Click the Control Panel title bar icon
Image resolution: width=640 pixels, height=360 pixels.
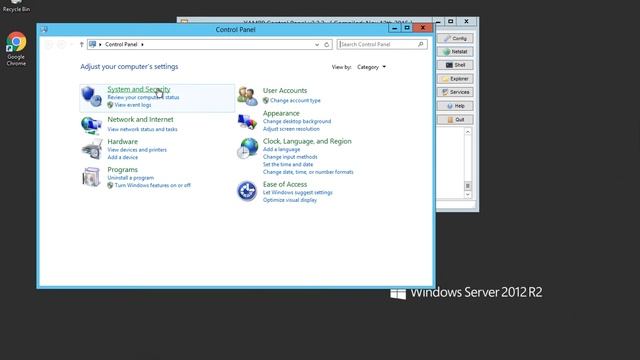point(44,29)
